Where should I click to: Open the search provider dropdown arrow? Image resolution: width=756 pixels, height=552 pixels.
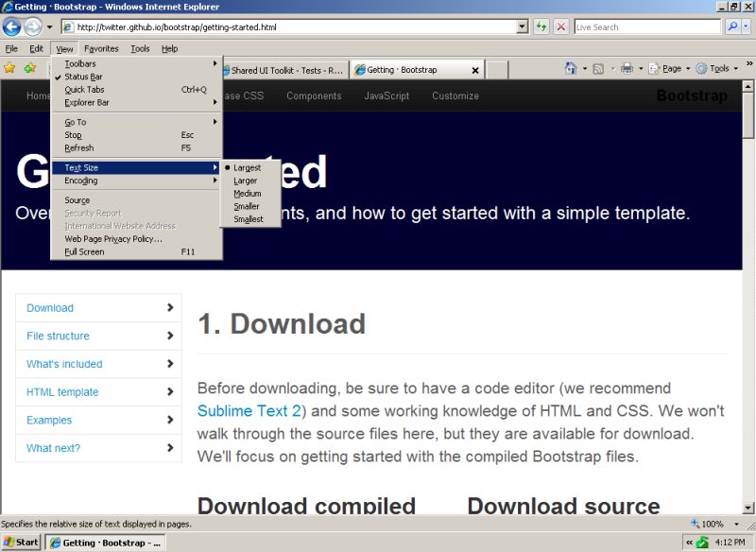coord(747,27)
